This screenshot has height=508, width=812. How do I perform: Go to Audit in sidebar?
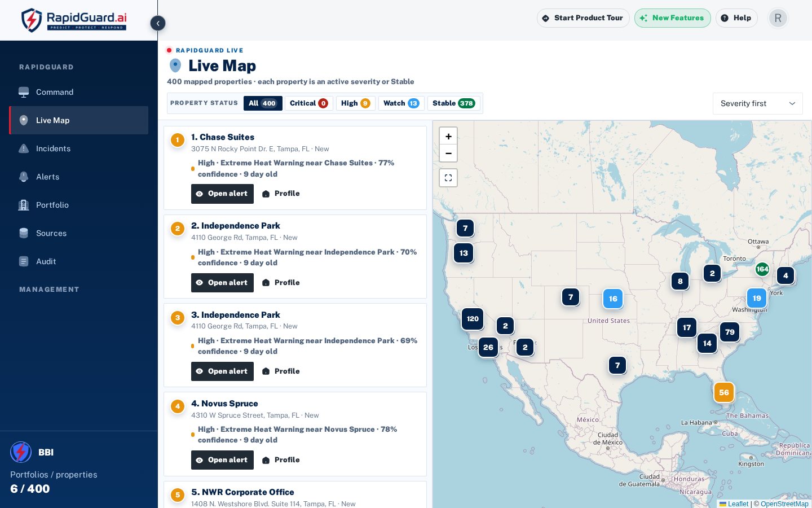point(79,261)
